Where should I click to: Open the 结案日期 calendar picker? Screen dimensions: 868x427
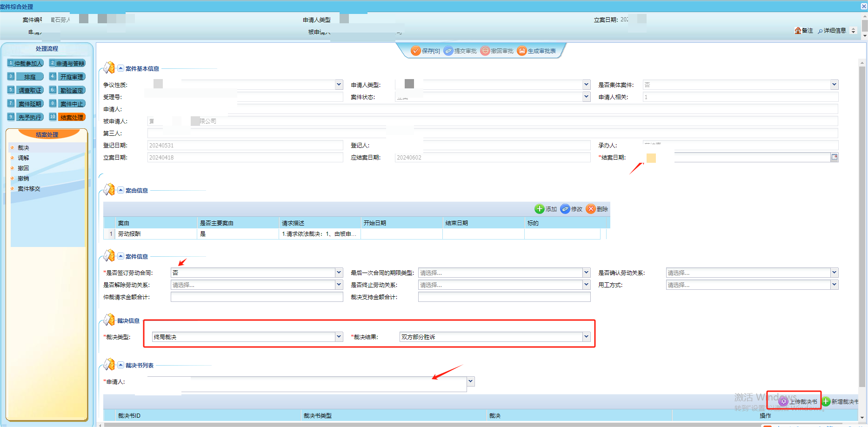[835, 157]
